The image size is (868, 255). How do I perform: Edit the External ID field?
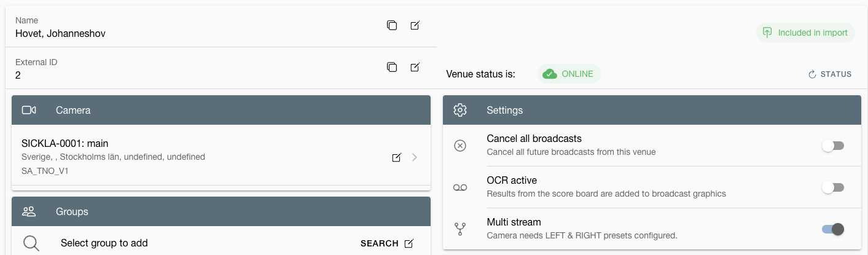click(x=415, y=67)
